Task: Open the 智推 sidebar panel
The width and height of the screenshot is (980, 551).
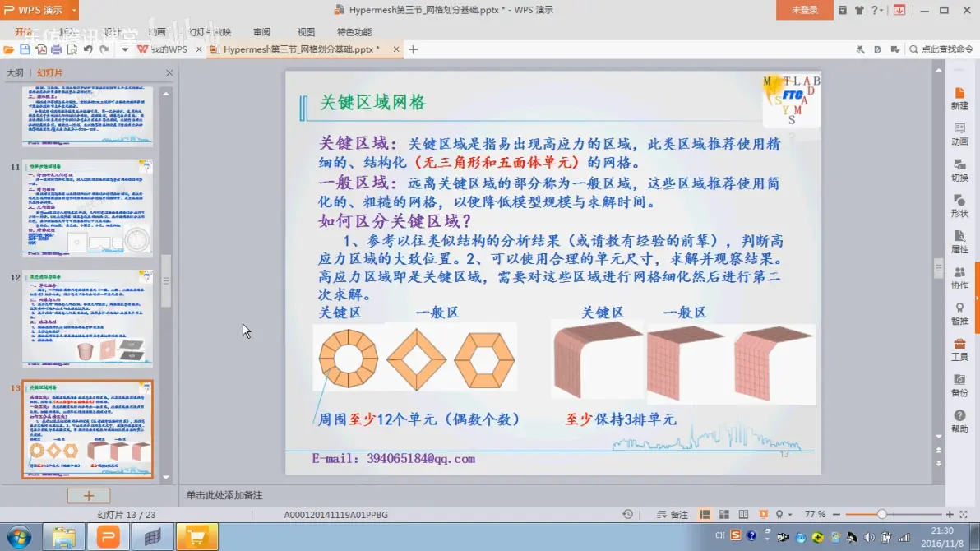Action: click(x=959, y=314)
